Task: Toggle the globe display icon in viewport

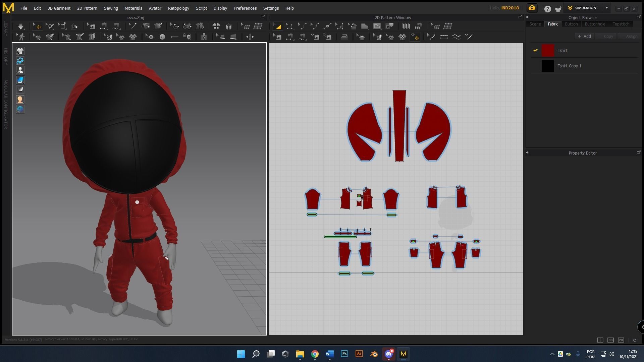Action: [20, 109]
